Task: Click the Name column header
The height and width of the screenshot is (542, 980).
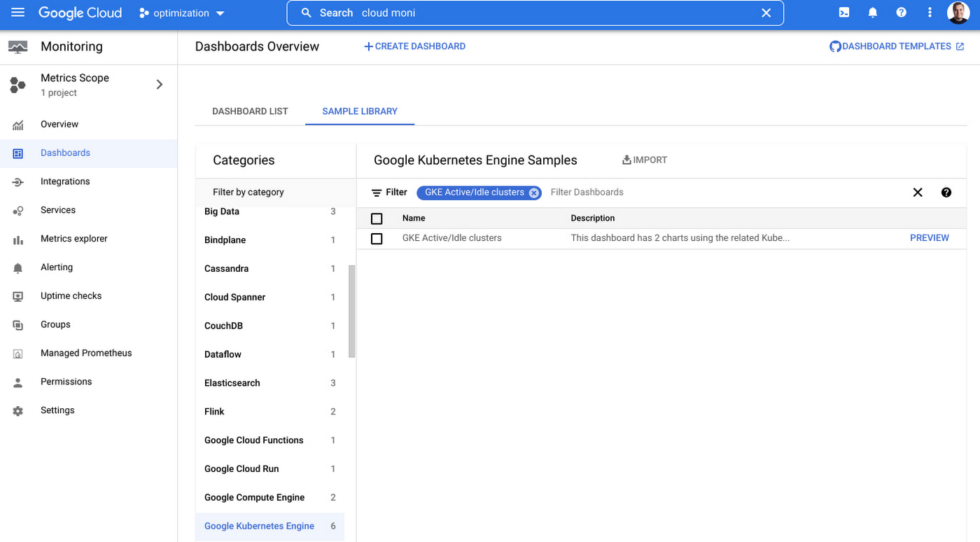Action: [414, 218]
